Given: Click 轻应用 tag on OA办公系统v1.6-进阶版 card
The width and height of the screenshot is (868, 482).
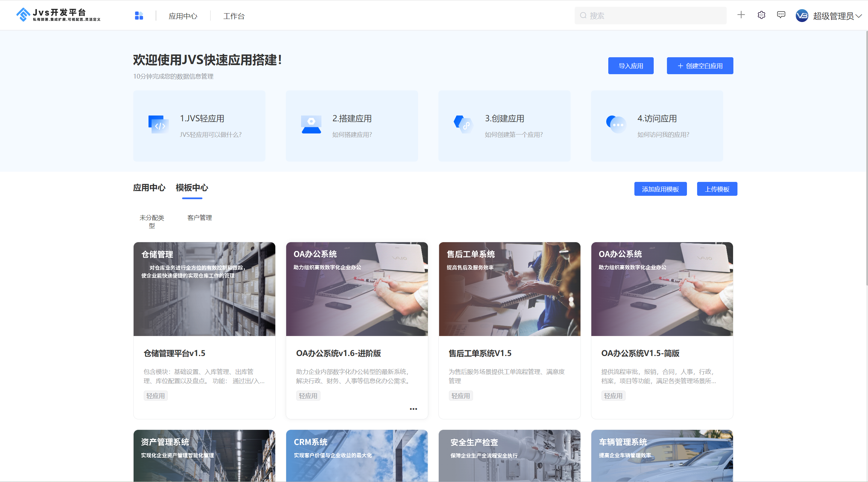Looking at the screenshot, I should click(x=308, y=396).
